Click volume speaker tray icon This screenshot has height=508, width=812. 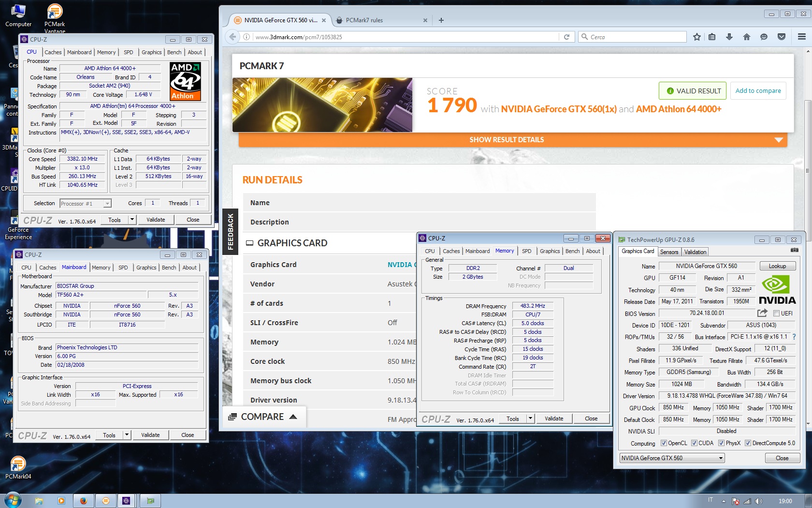pos(759,501)
